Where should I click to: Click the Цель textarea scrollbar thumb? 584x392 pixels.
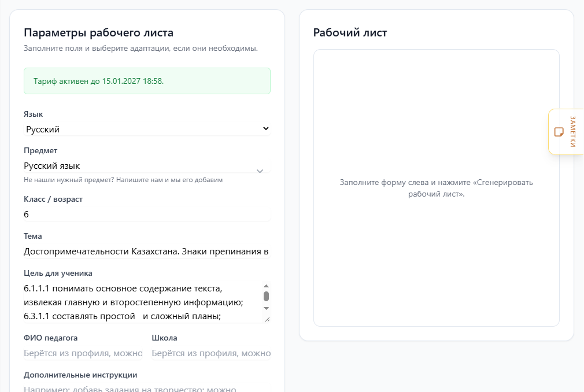click(266, 297)
